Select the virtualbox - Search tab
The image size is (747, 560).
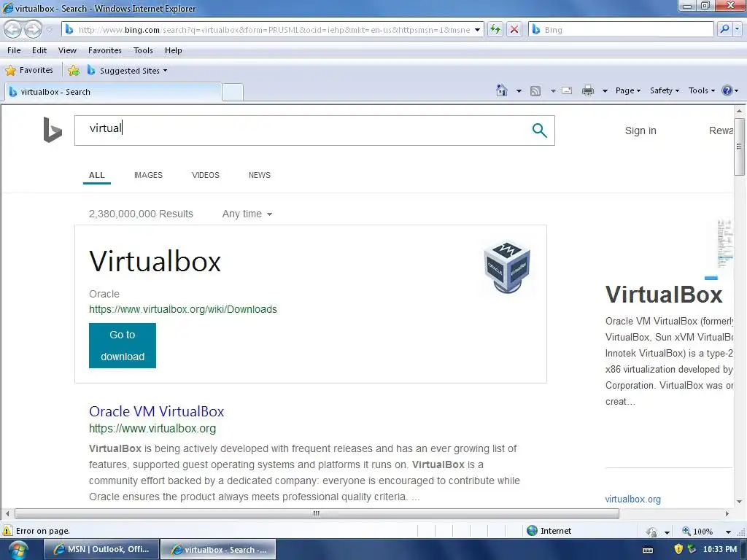click(x=113, y=92)
